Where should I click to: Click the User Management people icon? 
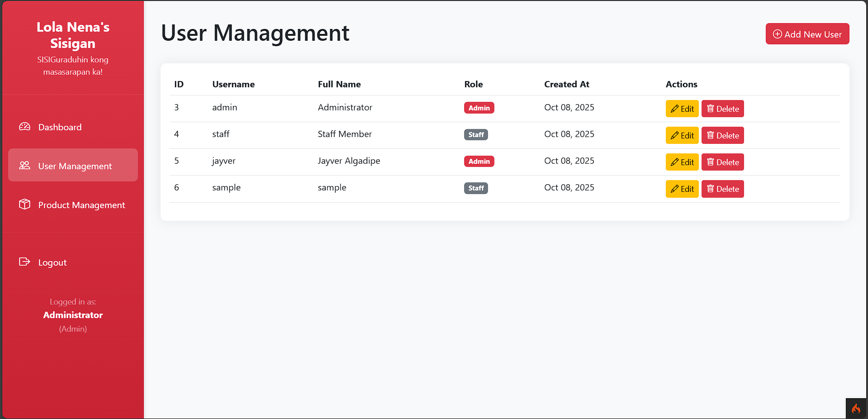click(24, 166)
